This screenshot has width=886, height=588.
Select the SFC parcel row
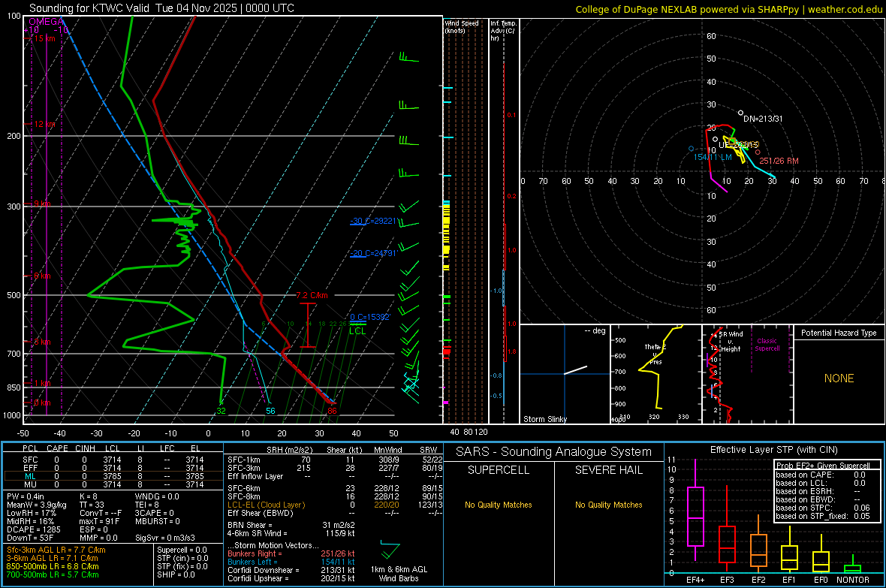click(x=113, y=460)
